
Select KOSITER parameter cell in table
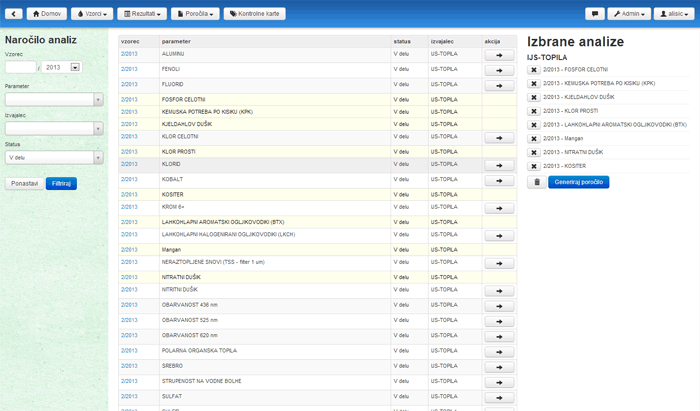[275, 195]
